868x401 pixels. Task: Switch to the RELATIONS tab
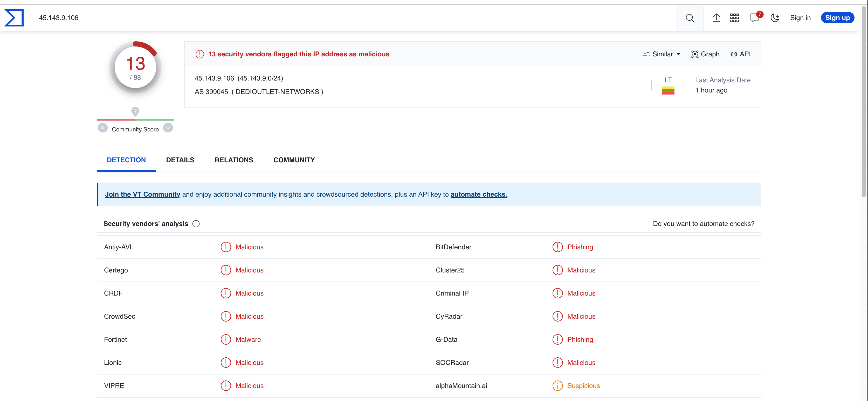(234, 160)
